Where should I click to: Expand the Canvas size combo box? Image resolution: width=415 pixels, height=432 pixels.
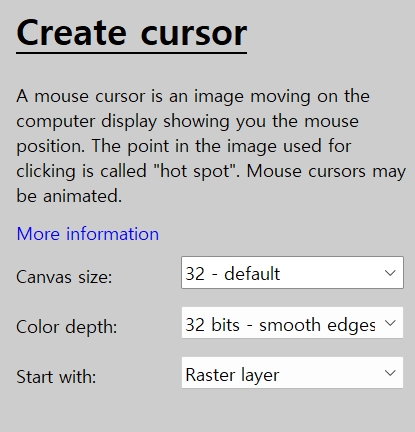(x=292, y=273)
